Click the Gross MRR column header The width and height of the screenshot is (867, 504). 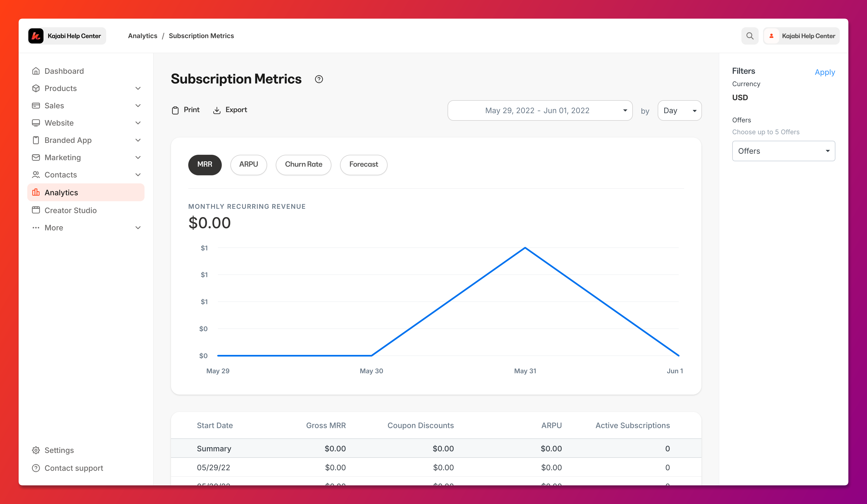(326, 426)
